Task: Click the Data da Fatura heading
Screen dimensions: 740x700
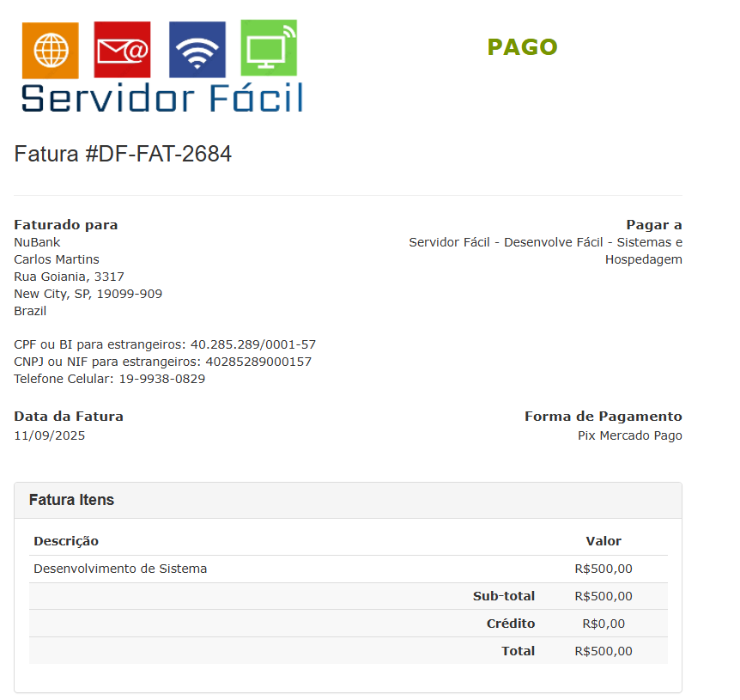Action: click(69, 417)
